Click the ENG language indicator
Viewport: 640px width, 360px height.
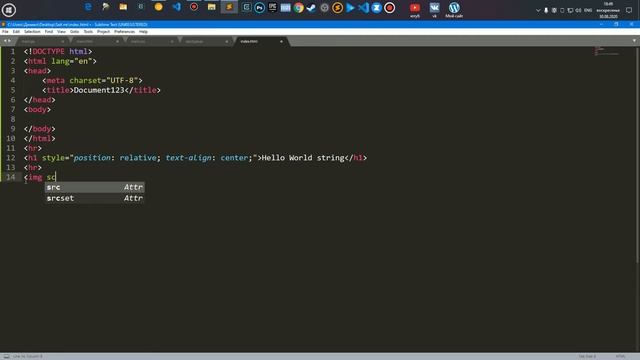(x=588, y=10)
